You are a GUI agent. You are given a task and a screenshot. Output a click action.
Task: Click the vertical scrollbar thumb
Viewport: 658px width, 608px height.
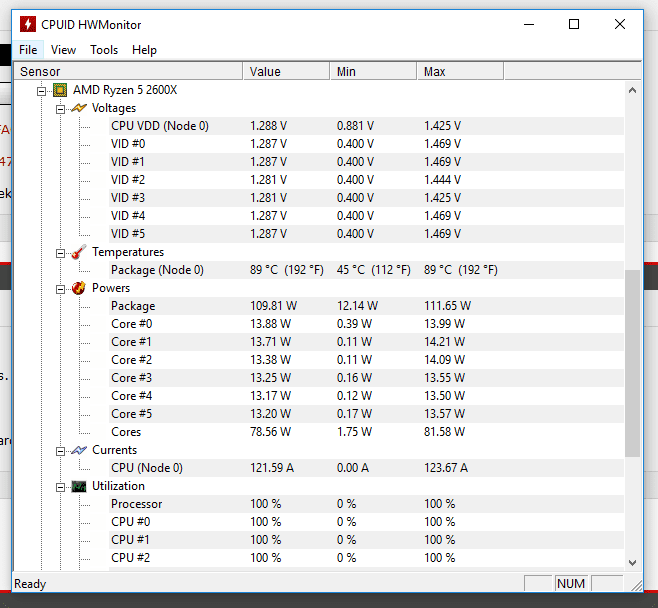(632, 363)
